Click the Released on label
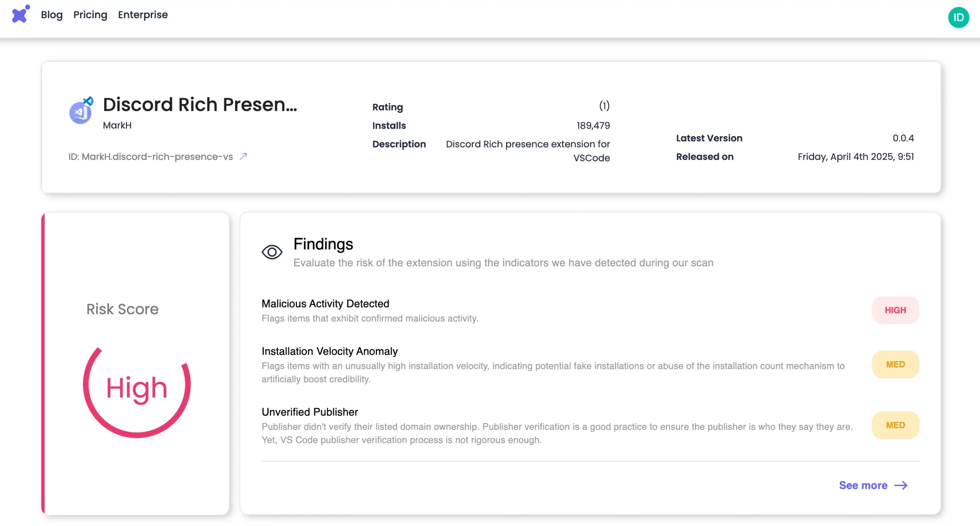The height and width of the screenshot is (526, 980). [705, 157]
